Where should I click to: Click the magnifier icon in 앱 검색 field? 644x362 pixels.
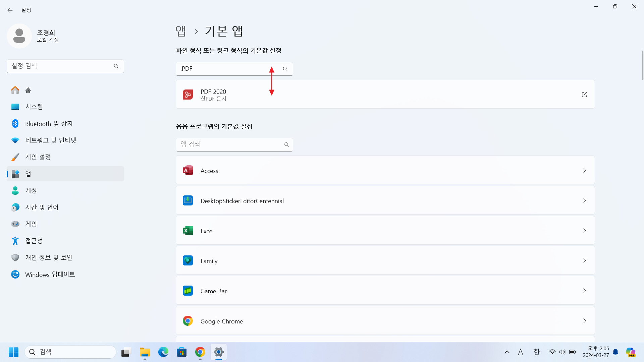click(286, 144)
